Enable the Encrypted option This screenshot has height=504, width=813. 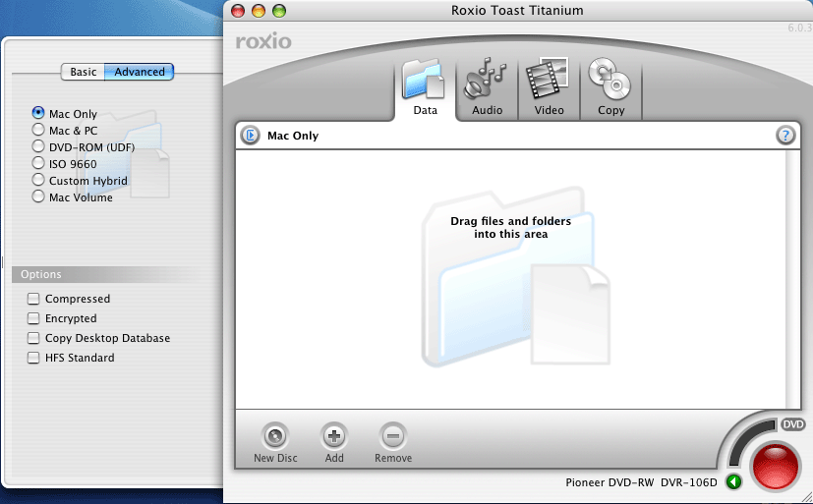[62, 318]
